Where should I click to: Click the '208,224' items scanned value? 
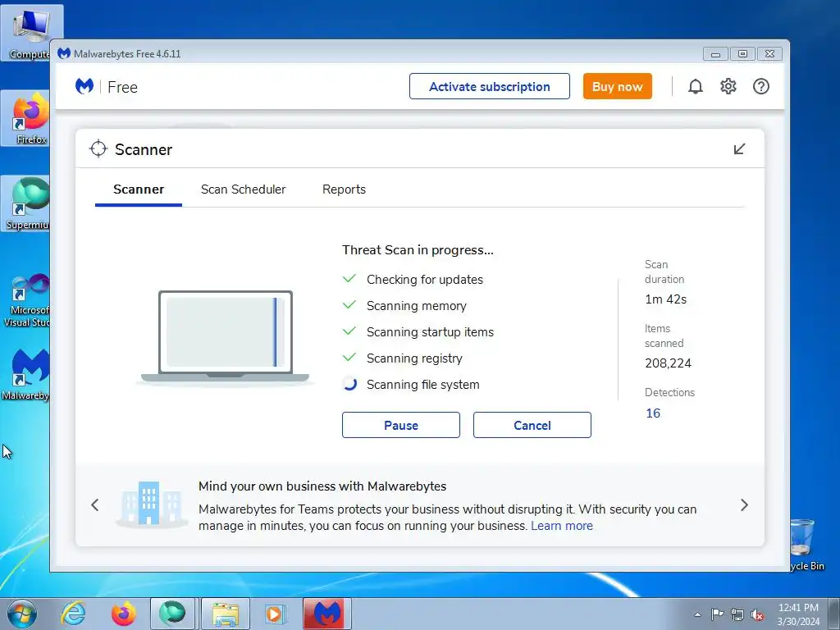(x=668, y=363)
